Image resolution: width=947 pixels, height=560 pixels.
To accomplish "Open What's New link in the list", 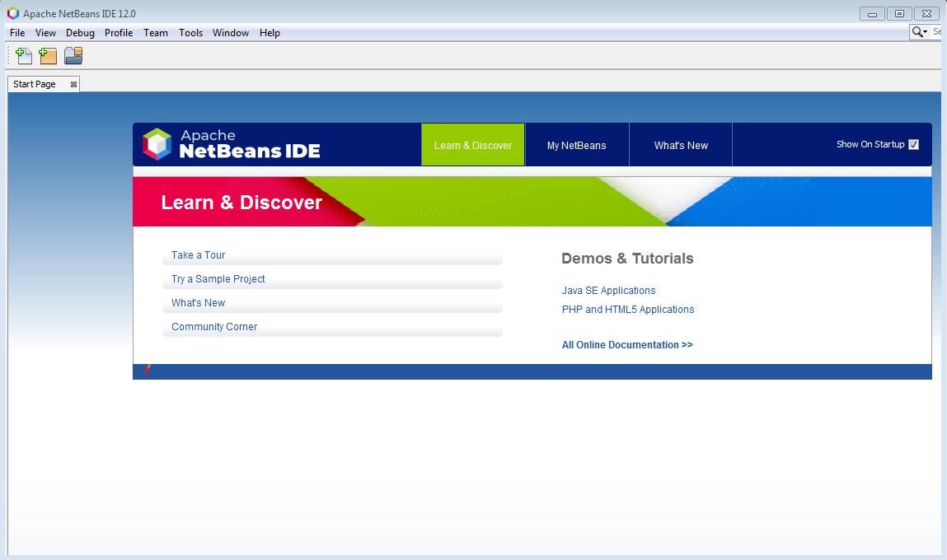I will 198,303.
